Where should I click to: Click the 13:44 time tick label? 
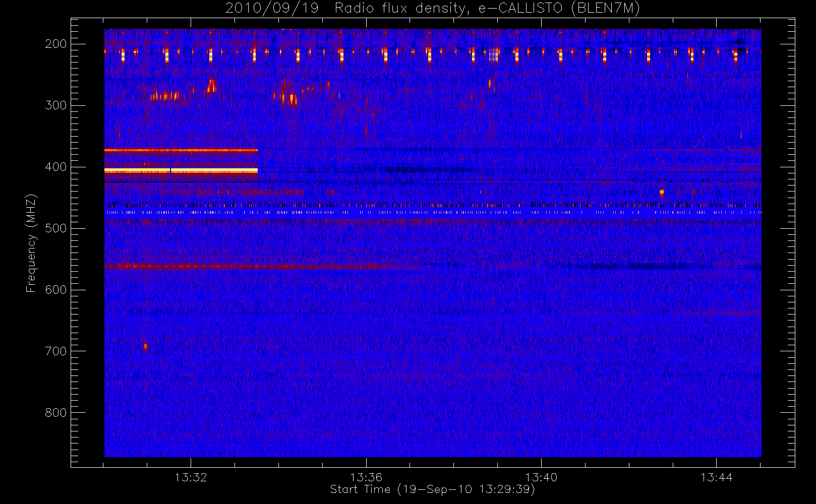716,477
